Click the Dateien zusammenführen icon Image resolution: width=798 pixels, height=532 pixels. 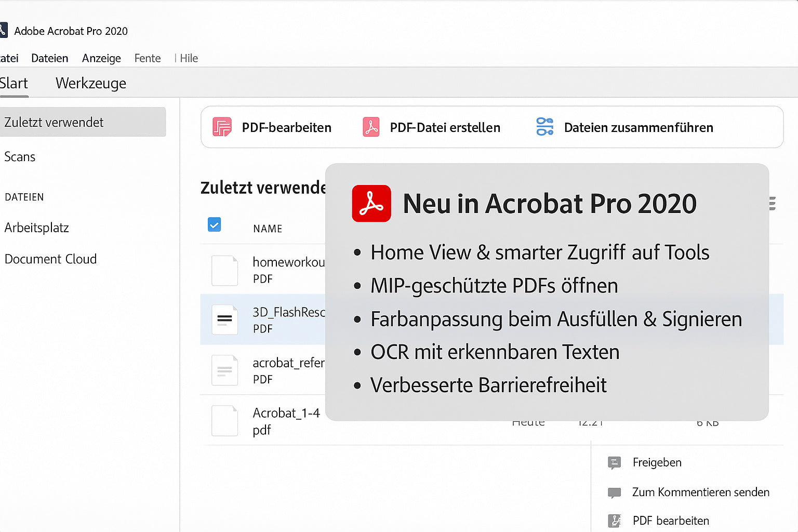544,127
